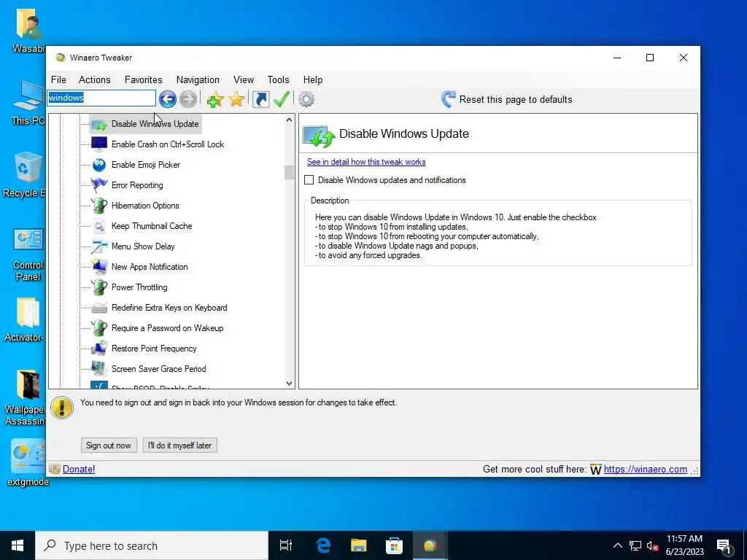This screenshot has width=747, height=560.
Task: Show hidden system tray icons chevron
Action: (617, 545)
